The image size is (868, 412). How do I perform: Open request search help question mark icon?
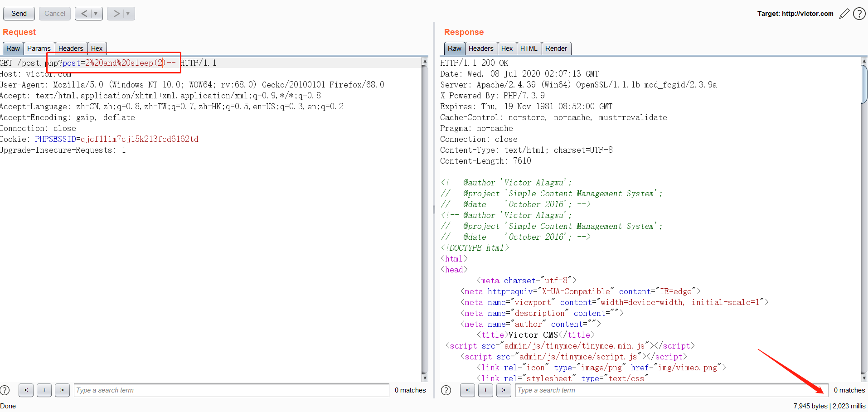5,390
